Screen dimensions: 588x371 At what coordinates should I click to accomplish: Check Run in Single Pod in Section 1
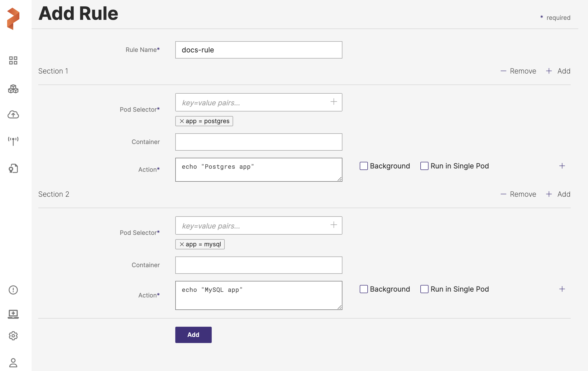(x=424, y=166)
